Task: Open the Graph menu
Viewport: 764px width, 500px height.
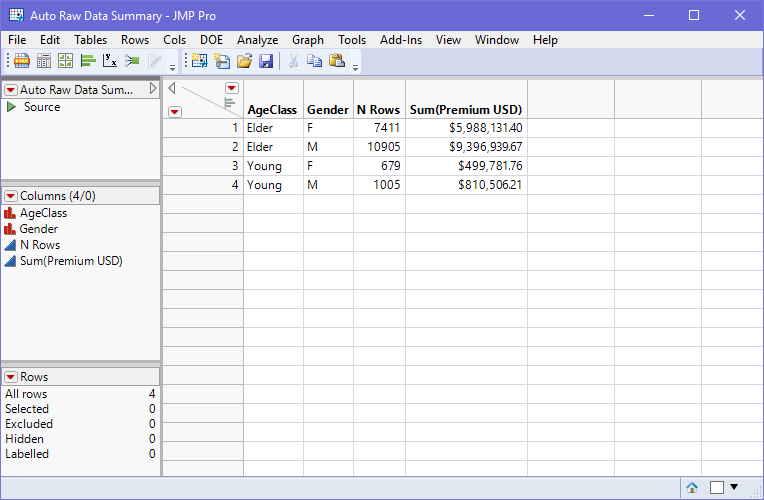Action: point(308,40)
